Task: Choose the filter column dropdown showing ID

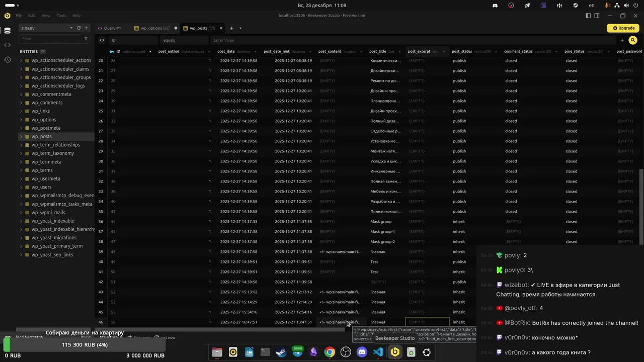Action: point(133,40)
